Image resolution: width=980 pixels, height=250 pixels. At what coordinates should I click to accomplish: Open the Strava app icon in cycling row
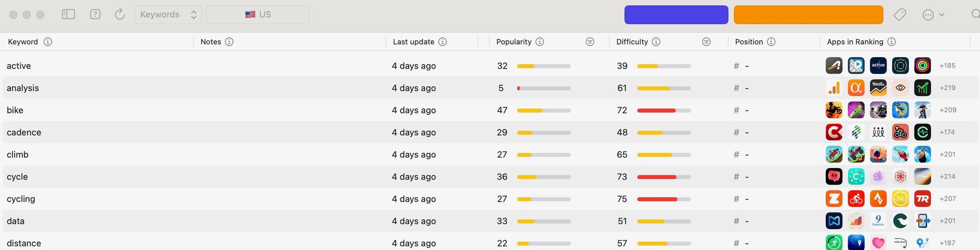tap(878, 199)
